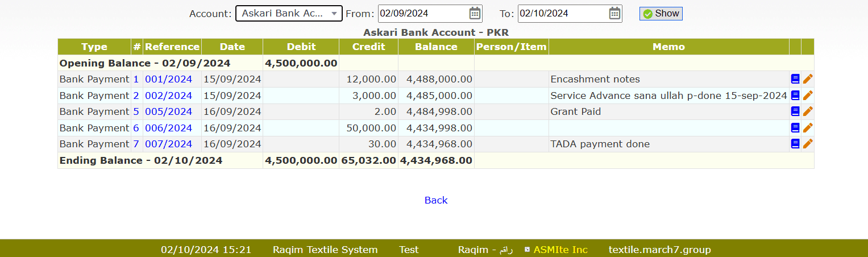Screen dimensions: 868x257
Task: Edit the Encashment notes payment via pencil icon
Action: tap(808, 79)
